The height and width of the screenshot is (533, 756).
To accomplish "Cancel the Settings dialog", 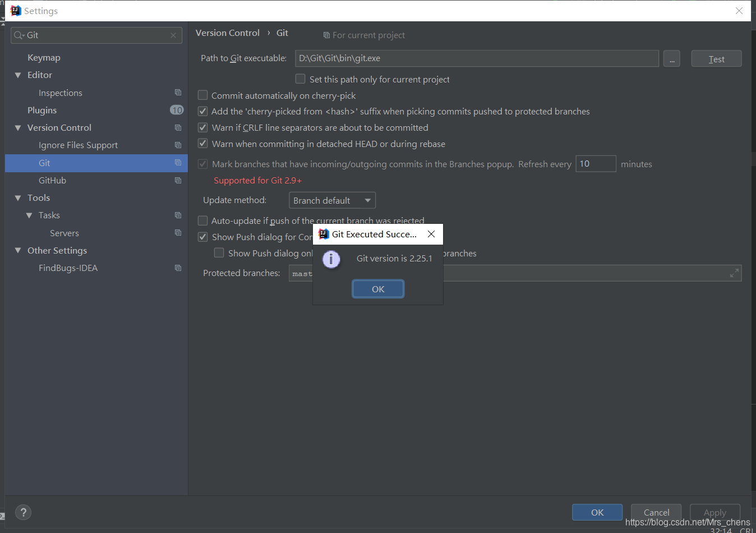I will click(x=656, y=512).
